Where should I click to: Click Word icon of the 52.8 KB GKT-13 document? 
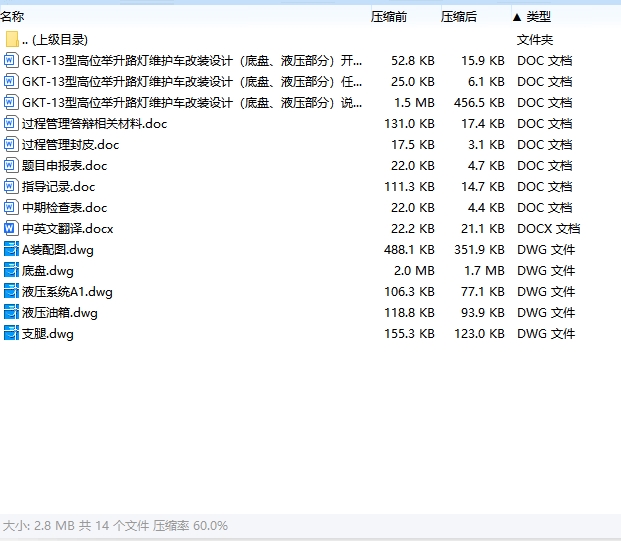tap(11, 61)
